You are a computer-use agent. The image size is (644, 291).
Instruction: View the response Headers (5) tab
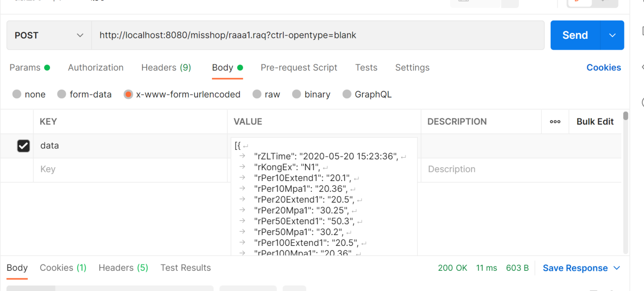[123, 268]
